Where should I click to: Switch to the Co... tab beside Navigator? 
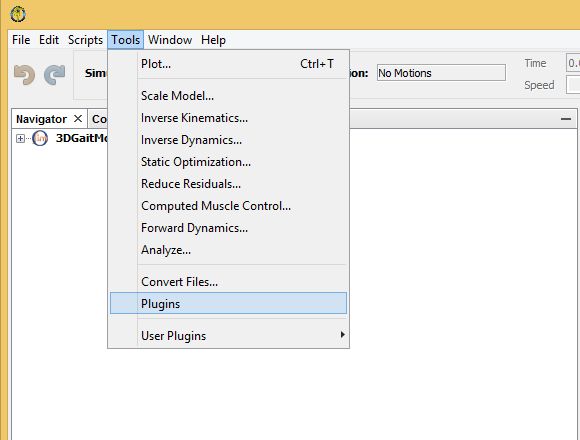99,119
